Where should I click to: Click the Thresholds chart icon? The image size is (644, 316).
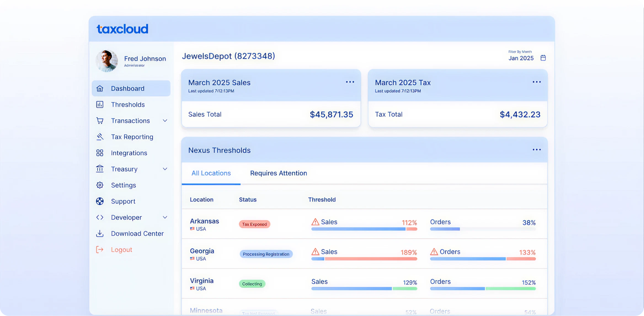100,104
